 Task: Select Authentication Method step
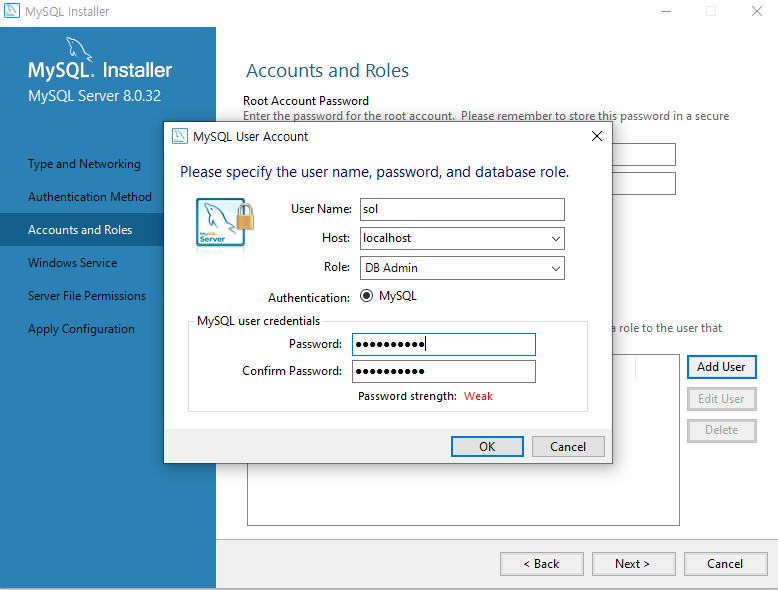click(90, 197)
